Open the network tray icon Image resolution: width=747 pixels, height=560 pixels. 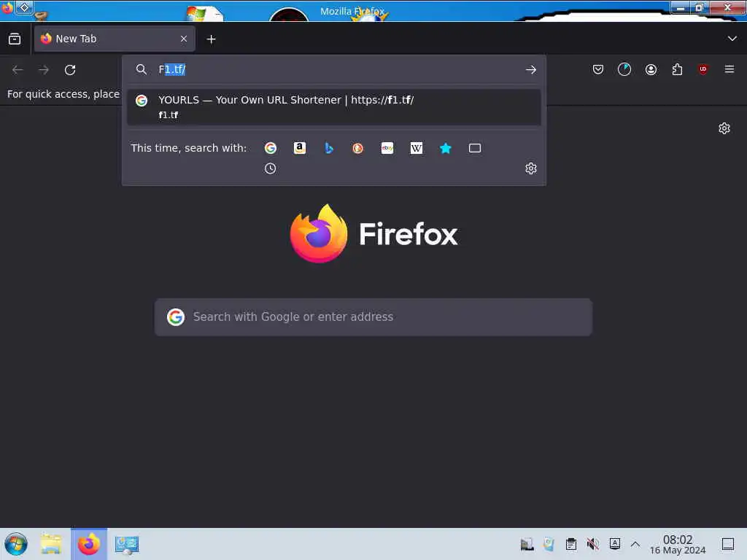click(x=527, y=544)
